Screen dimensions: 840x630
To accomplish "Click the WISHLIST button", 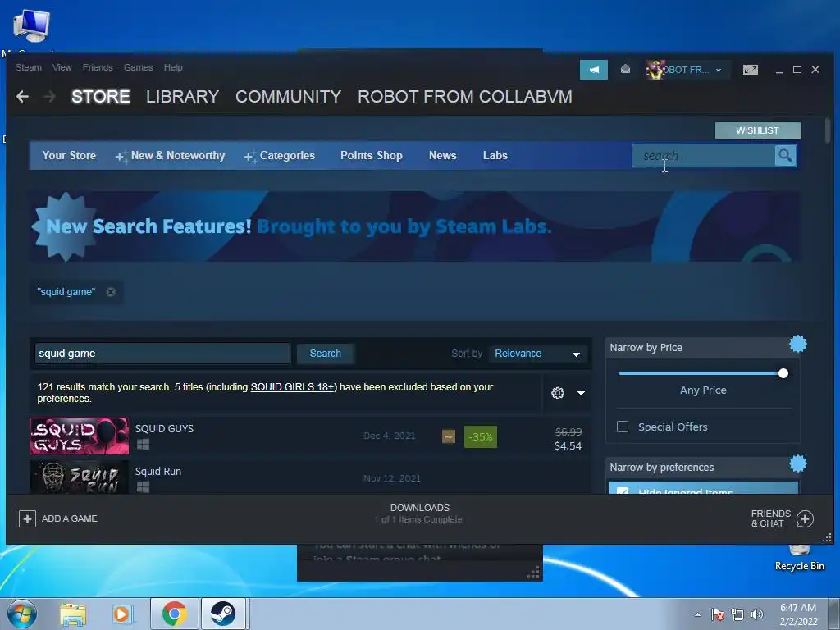I will (x=757, y=130).
